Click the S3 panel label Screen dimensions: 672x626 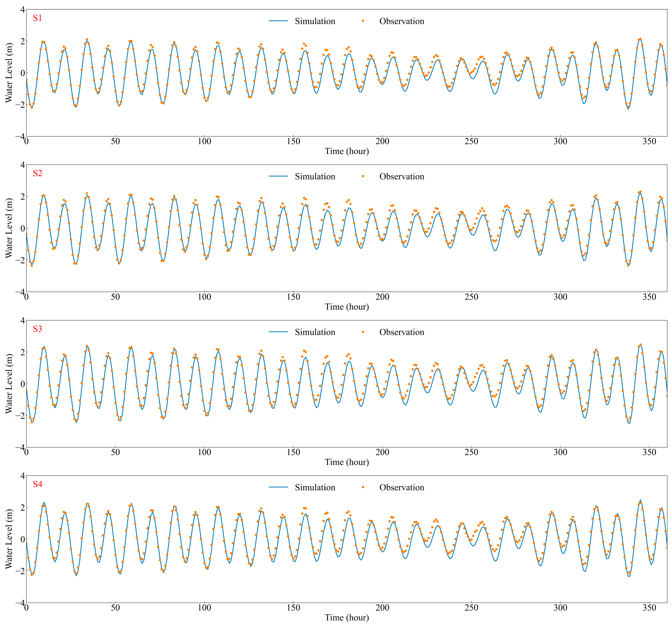(37, 329)
